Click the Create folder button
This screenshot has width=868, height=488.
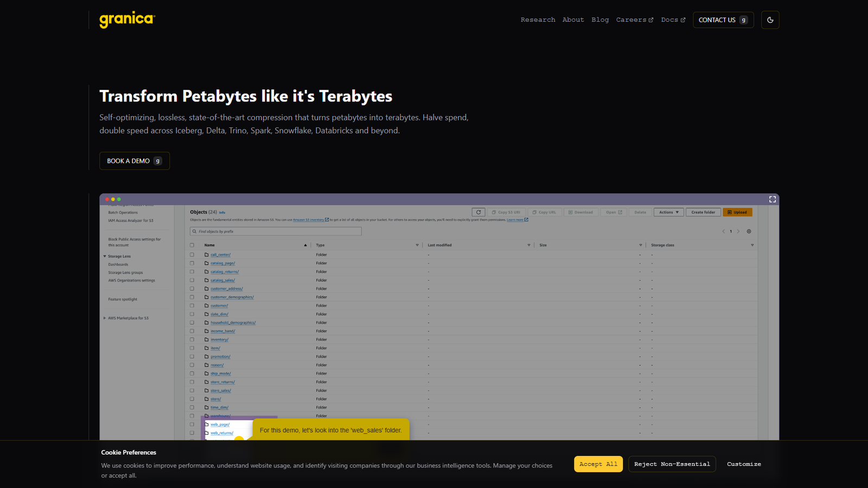pos(703,213)
